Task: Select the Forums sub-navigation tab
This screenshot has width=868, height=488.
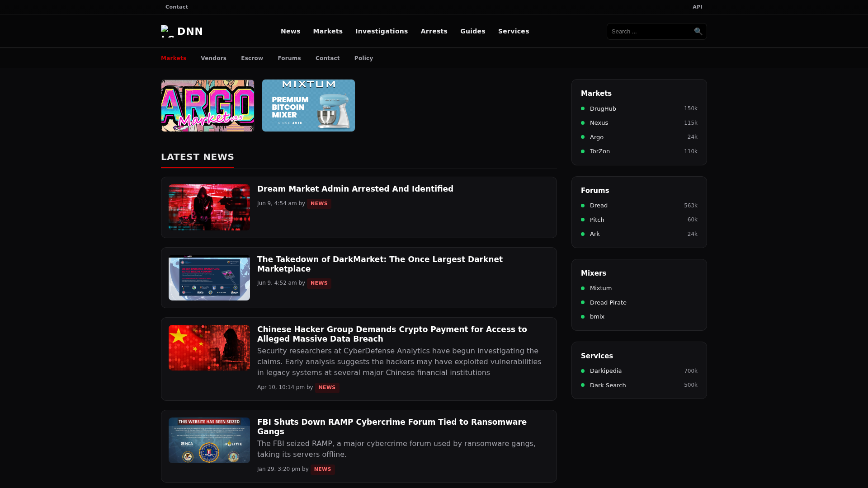Action: 289,58
